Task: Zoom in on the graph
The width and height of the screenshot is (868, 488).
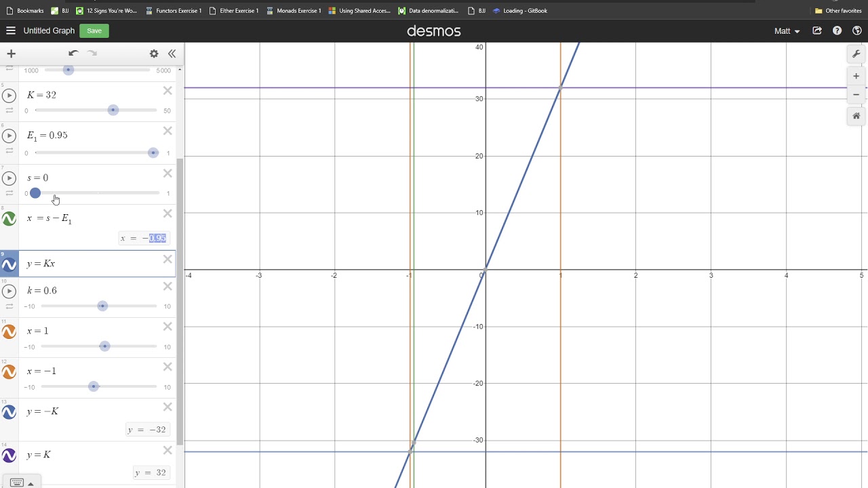Action: click(856, 76)
